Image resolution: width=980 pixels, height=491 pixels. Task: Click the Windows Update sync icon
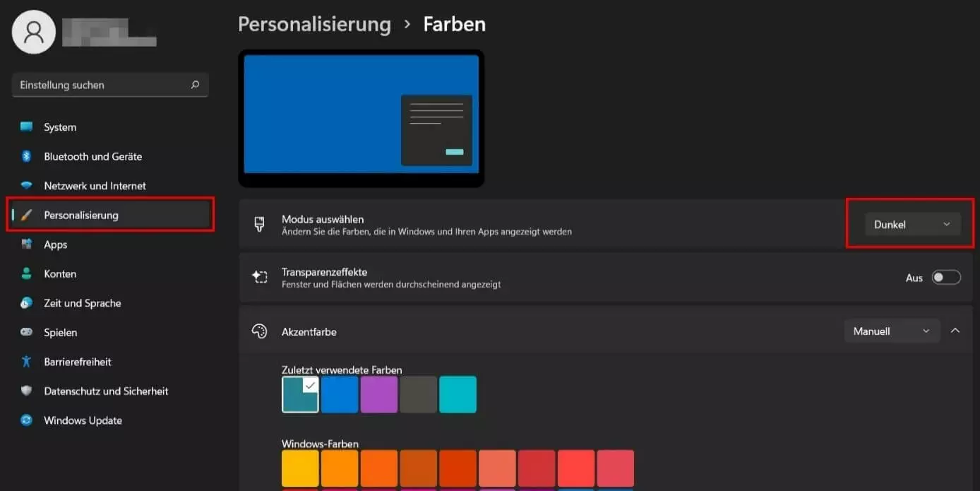point(27,420)
